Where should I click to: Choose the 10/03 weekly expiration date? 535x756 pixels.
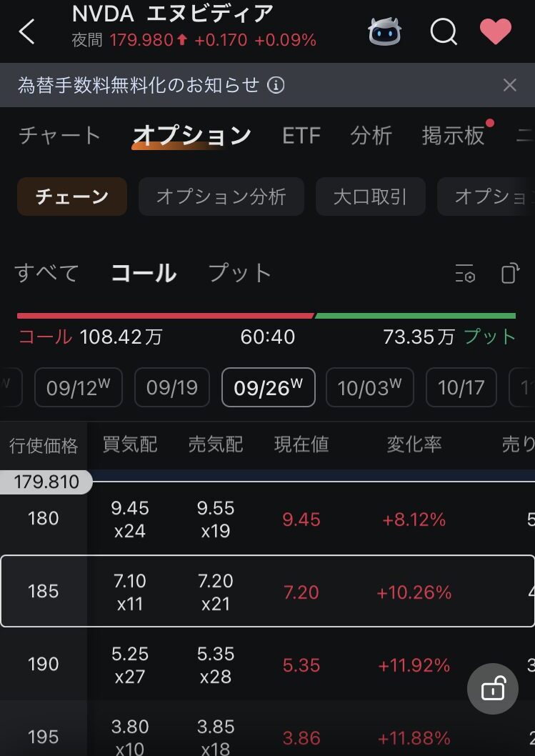[x=369, y=387]
